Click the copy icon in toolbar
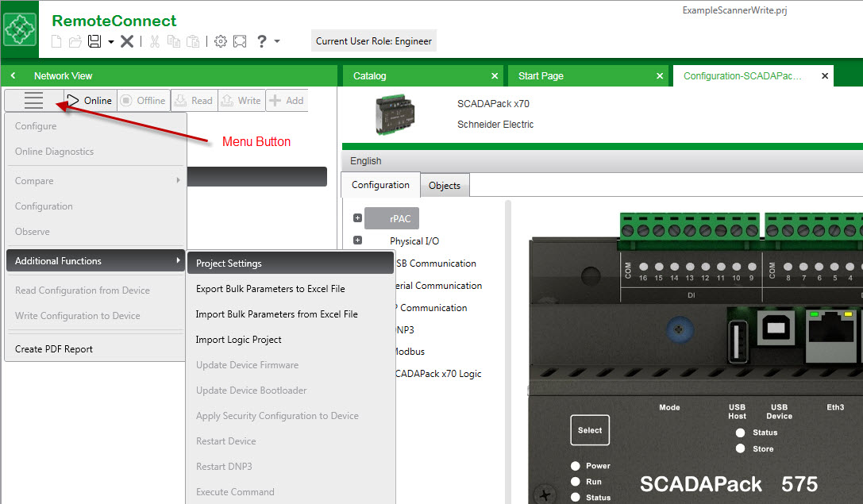This screenshot has width=863, height=504. (174, 41)
